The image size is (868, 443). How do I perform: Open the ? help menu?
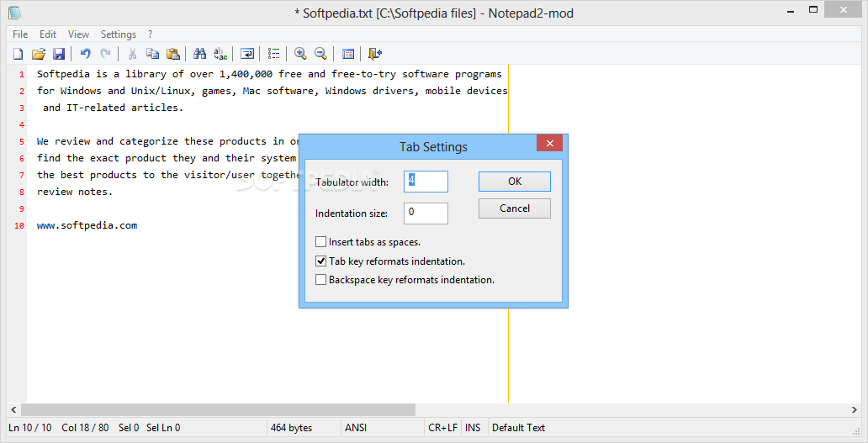pos(150,34)
